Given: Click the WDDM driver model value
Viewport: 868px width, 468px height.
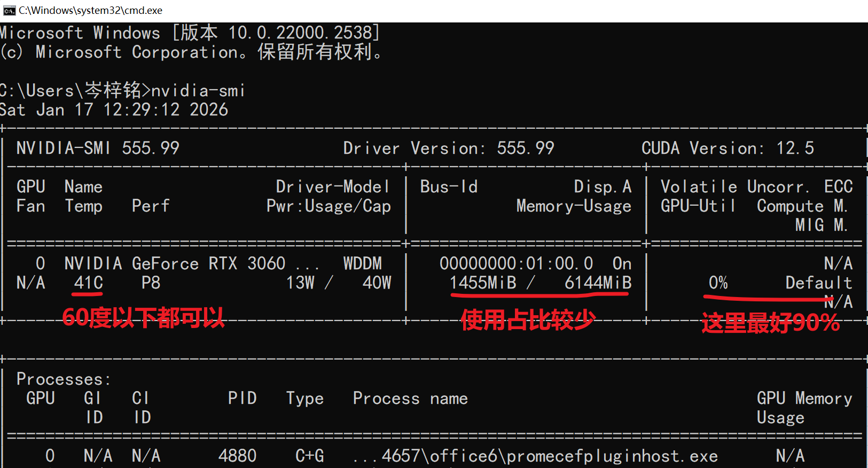Looking at the screenshot, I should 362,264.
